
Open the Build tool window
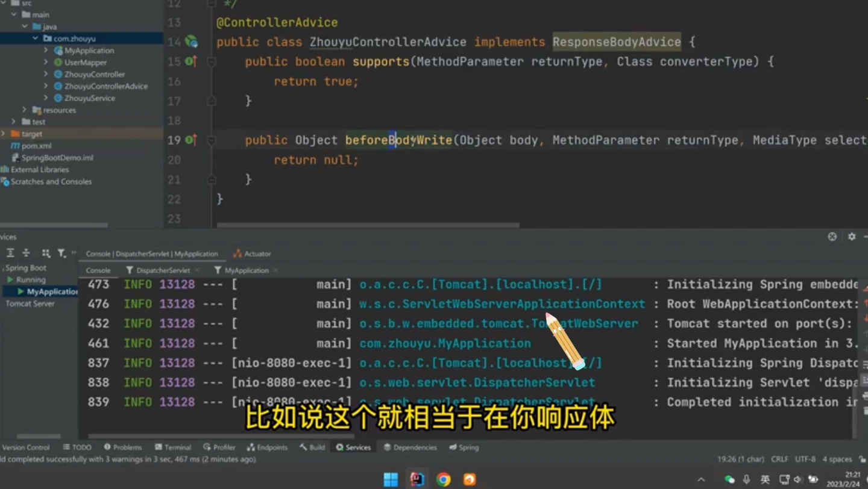pos(312,447)
